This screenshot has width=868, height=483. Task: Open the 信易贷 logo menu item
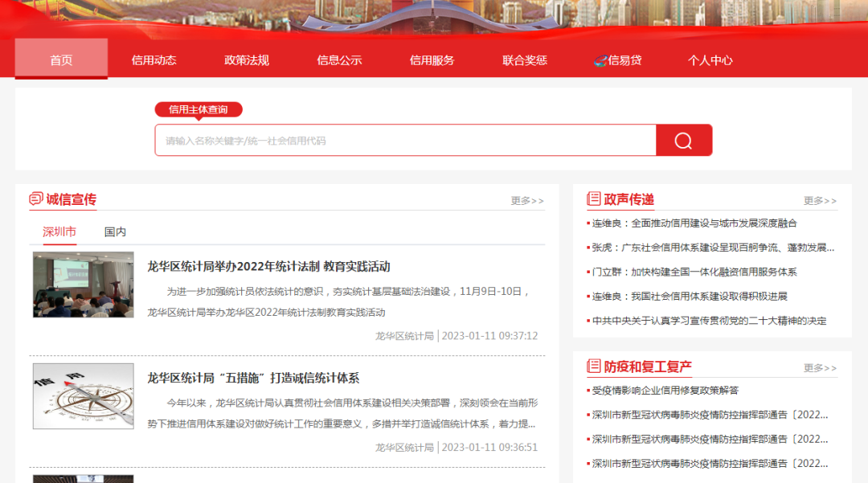click(x=617, y=60)
